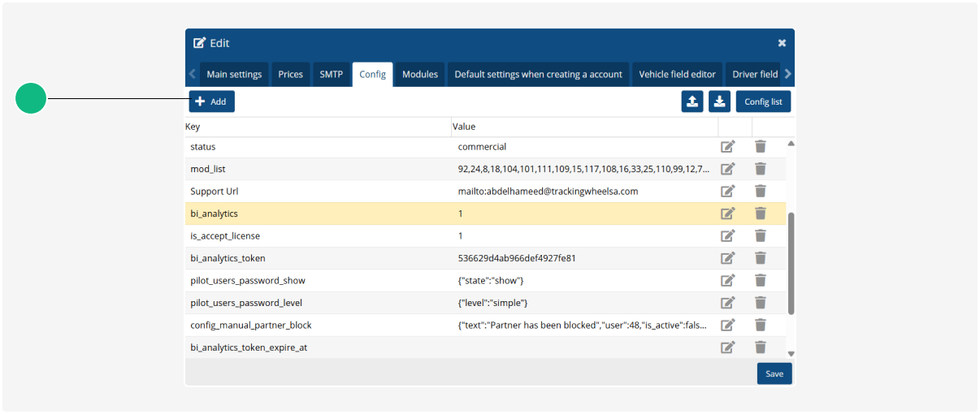Click the edit icon for status row
This screenshot has width=980, height=414.
coord(728,147)
